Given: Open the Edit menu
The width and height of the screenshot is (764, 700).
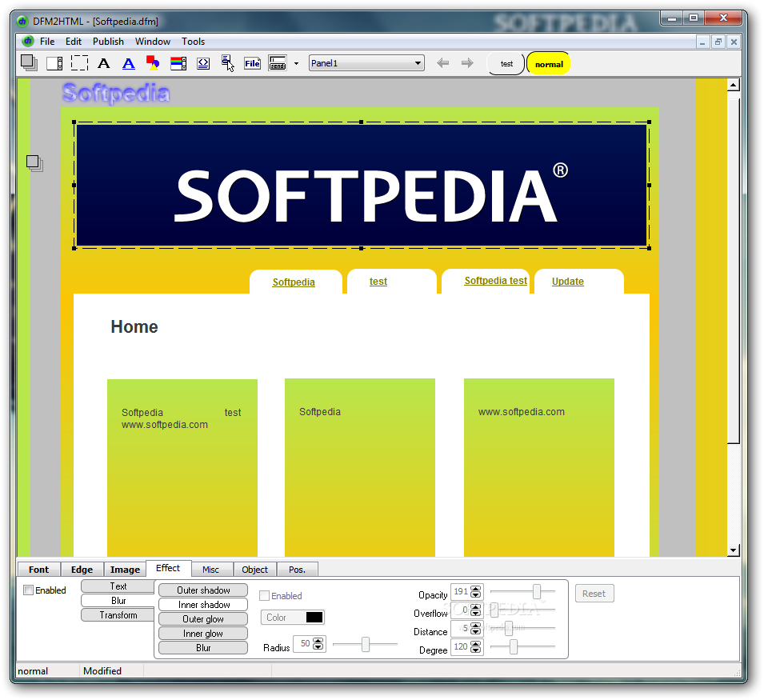Looking at the screenshot, I should tap(74, 42).
